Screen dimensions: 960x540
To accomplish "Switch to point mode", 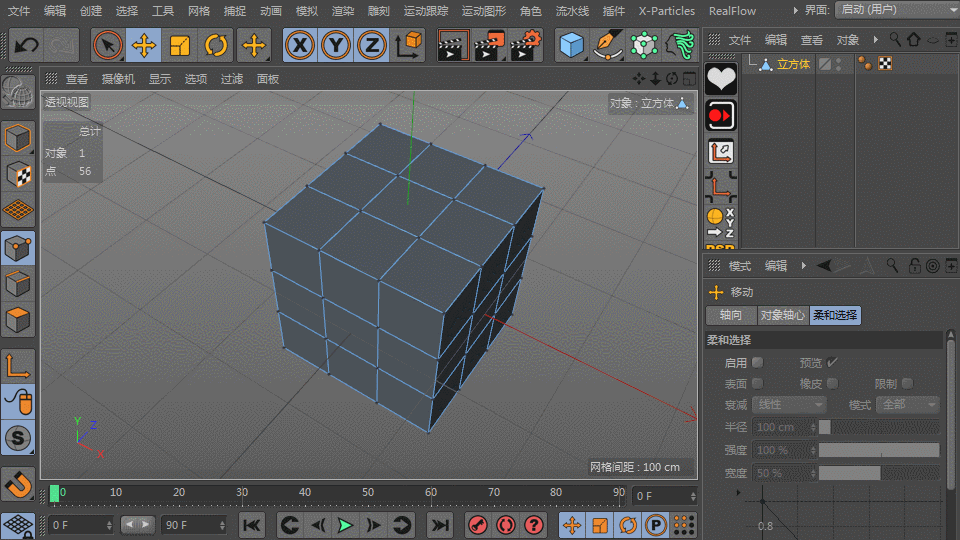I will pos(18,248).
